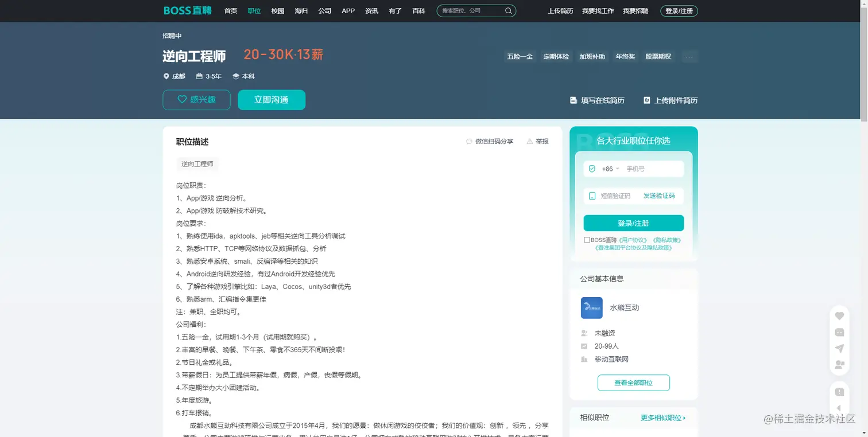Open 《看准集团平台协议及隐私政策》 link
This screenshot has height=437, width=868.
tap(634, 248)
